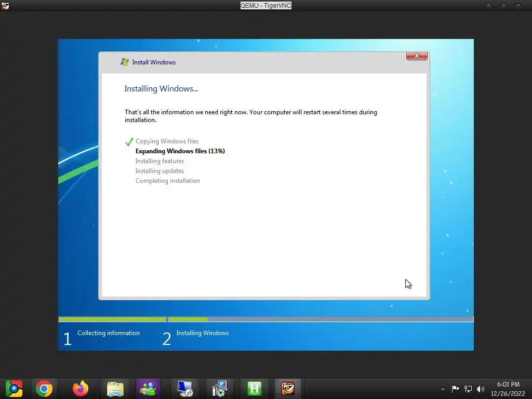Open the two-people messenger taskbar icon
This screenshot has height=399, width=532.
click(148, 389)
